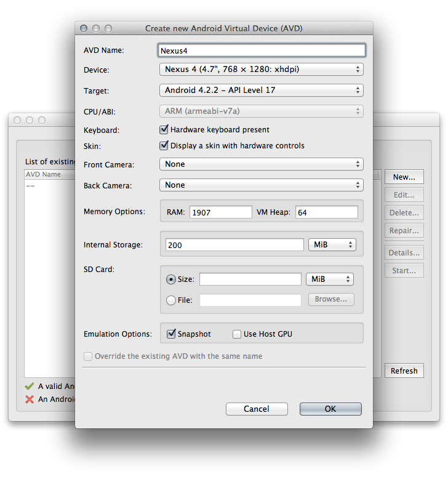Open the SD Card size MiB unit dropdown
The image size is (448, 477).
pos(330,279)
